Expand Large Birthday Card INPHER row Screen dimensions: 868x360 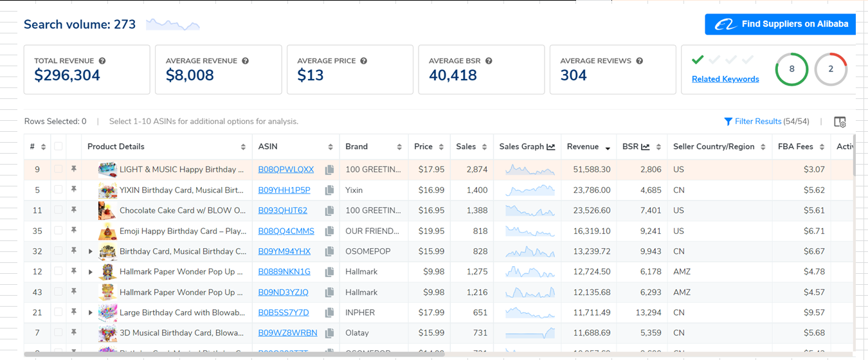91,312
